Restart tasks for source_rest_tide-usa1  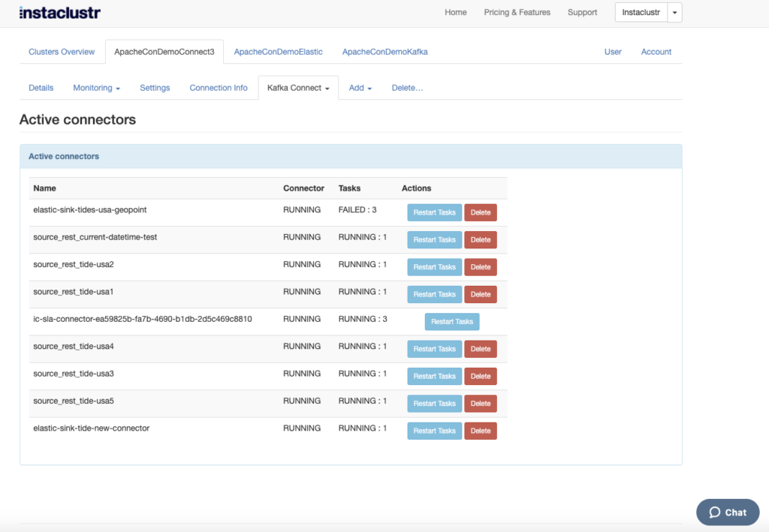coord(435,294)
